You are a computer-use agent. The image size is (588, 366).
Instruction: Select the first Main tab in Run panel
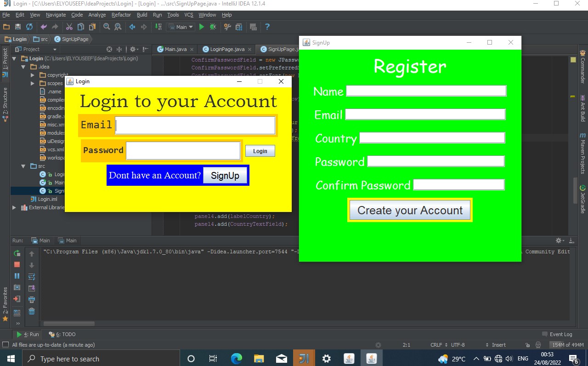click(x=40, y=240)
